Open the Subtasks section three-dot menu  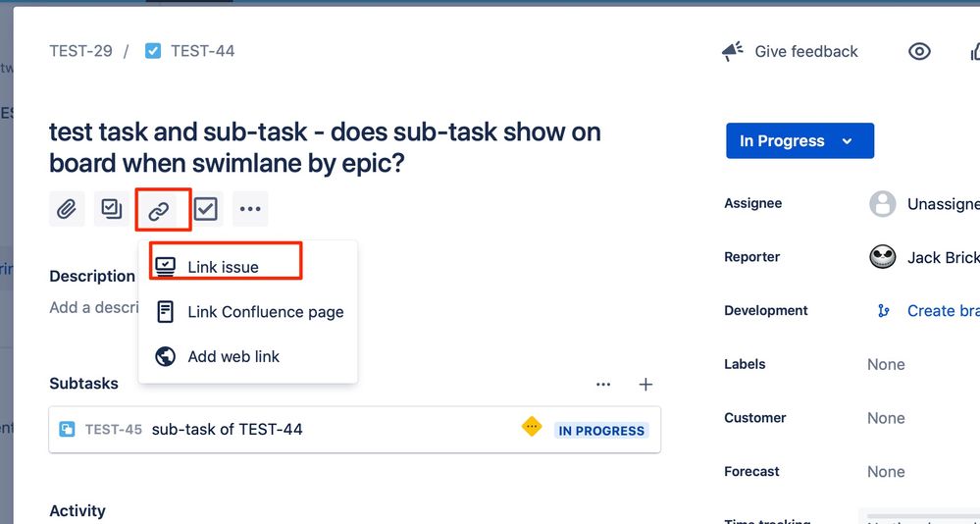pos(603,384)
